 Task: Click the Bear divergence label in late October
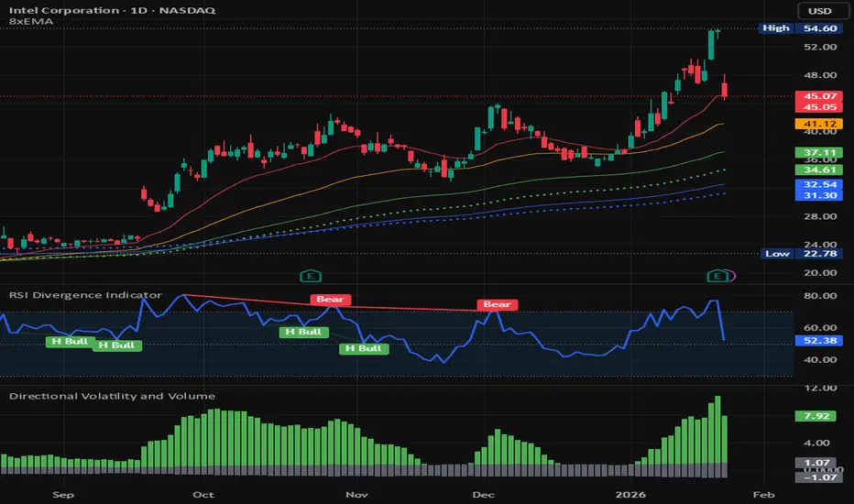(331, 299)
